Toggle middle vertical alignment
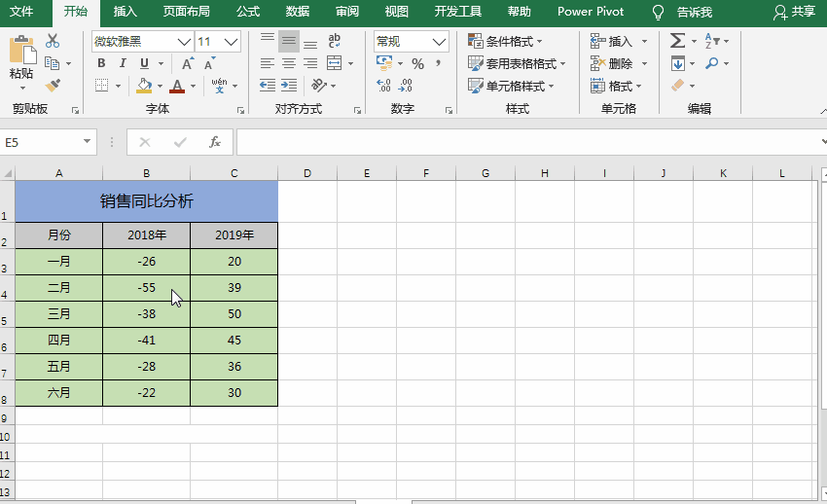 pos(289,41)
